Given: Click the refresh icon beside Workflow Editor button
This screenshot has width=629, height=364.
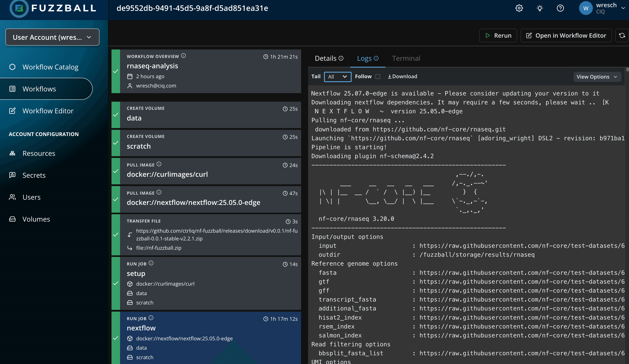Looking at the screenshot, I should tap(622, 36).
